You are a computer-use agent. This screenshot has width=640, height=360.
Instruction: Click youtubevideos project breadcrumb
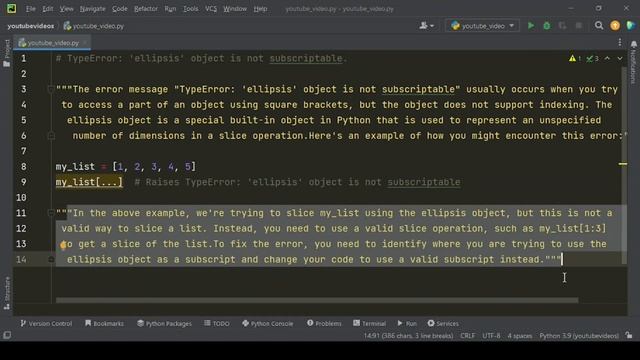coord(31,26)
